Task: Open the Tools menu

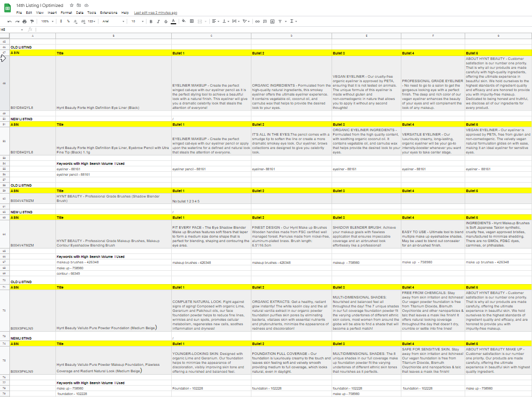Action: [92, 12]
